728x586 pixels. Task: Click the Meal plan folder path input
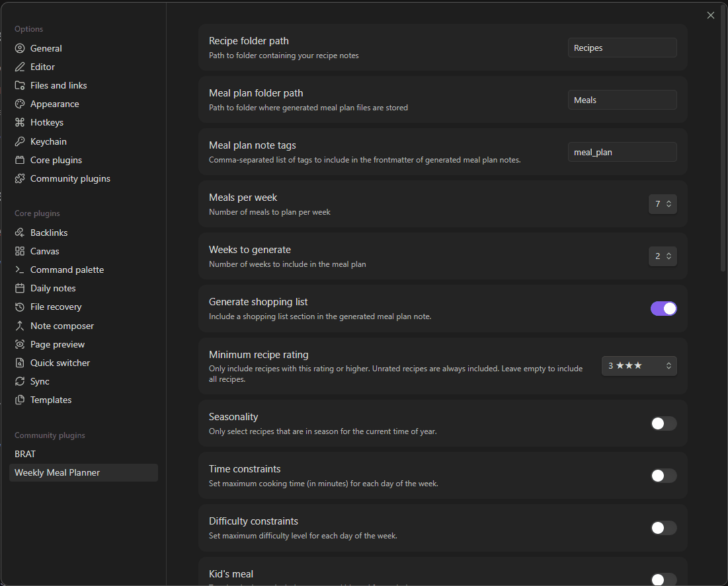pyautogui.click(x=622, y=100)
